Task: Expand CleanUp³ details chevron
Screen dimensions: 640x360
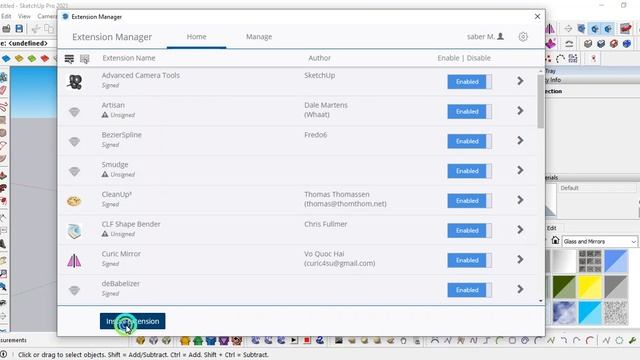Action: (x=520, y=200)
